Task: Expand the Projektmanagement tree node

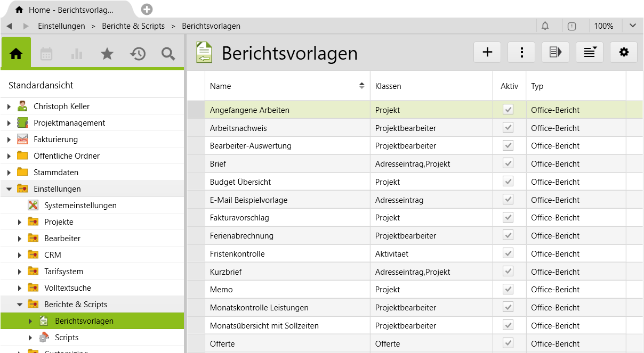Action: (x=9, y=123)
